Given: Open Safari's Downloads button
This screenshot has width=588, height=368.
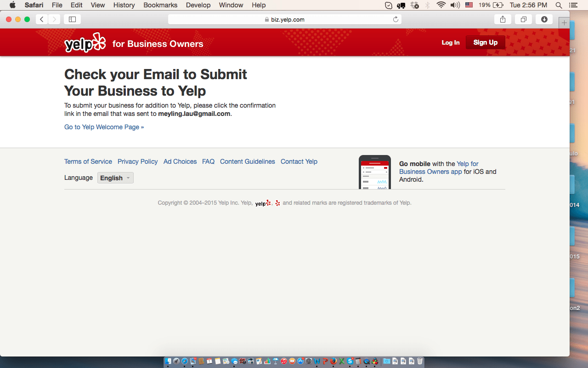Looking at the screenshot, I should click(544, 19).
